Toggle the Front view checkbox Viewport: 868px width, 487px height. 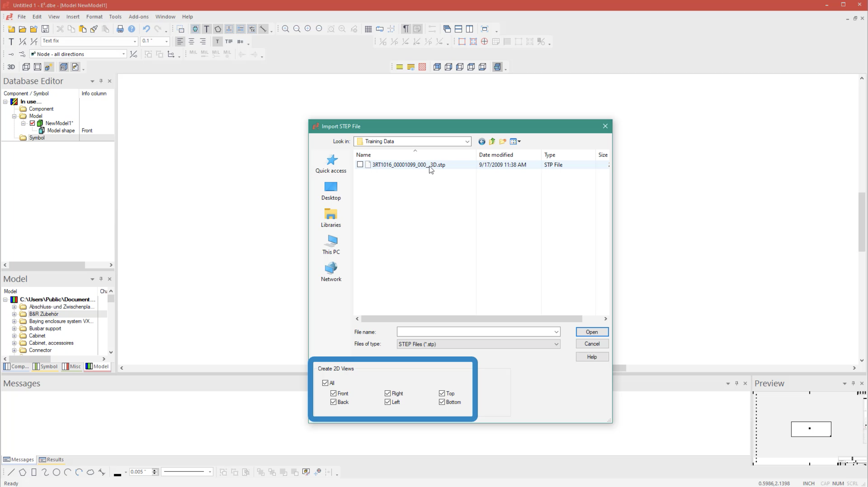coord(333,393)
